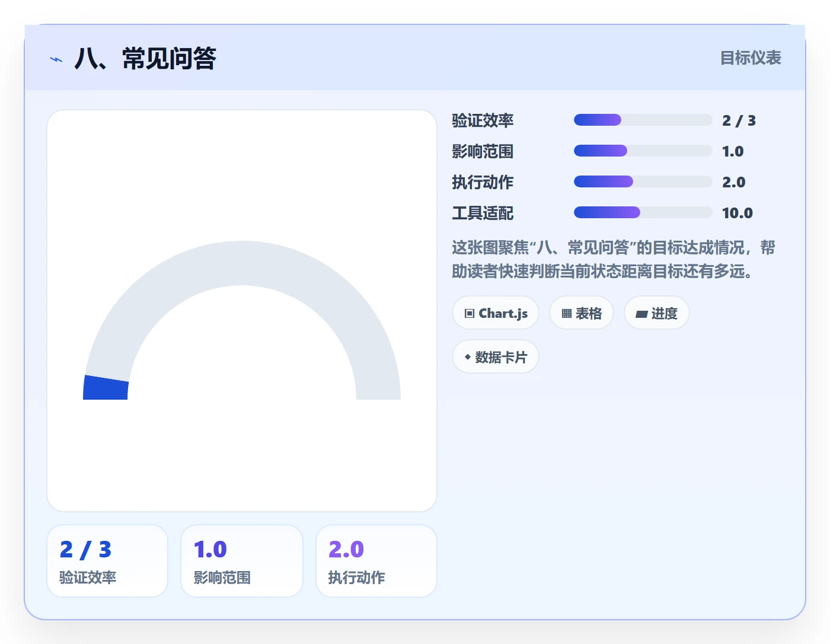The width and height of the screenshot is (830, 644).
Task: Select the 数据卡片 tag chip
Action: tap(496, 357)
